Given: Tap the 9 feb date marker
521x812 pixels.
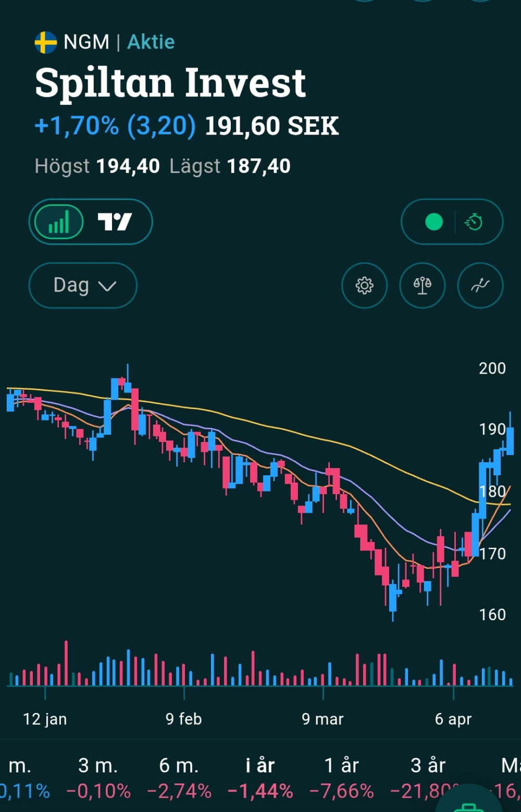Looking at the screenshot, I should [x=183, y=719].
